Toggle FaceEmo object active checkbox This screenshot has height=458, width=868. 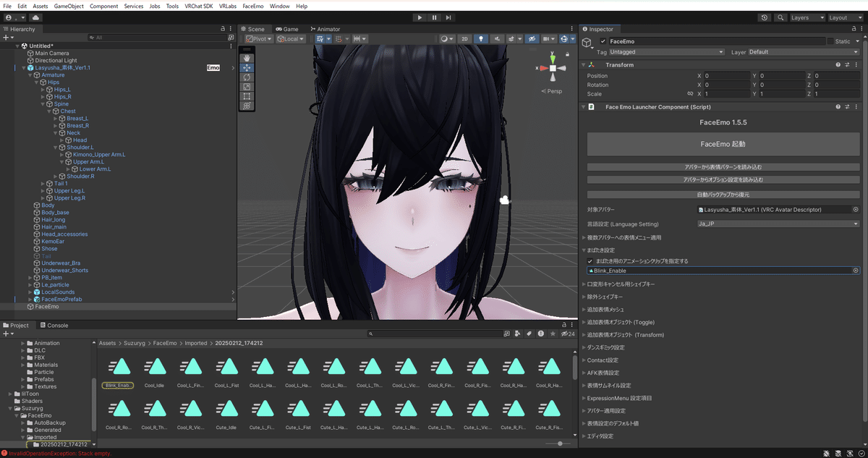point(603,41)
